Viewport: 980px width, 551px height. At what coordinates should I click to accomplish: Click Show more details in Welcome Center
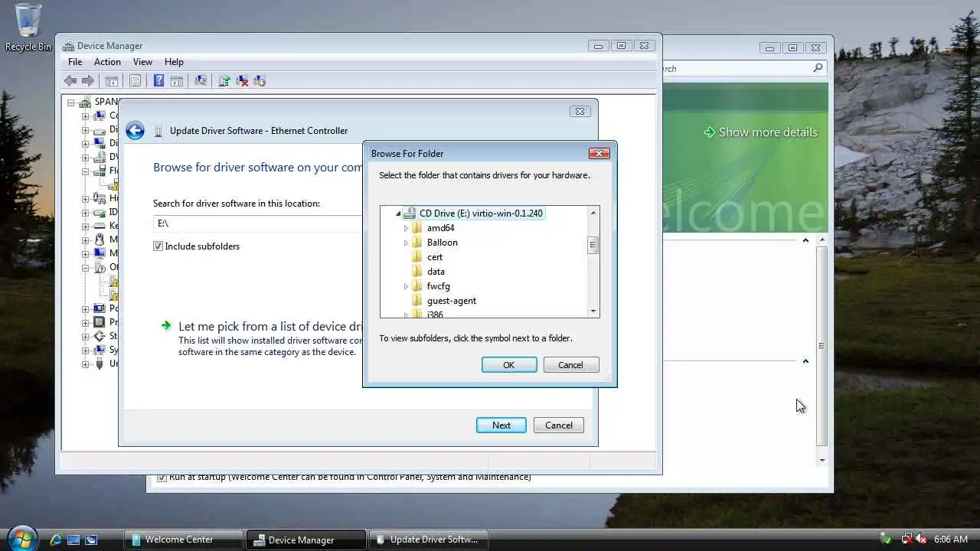tap(760, 132)
